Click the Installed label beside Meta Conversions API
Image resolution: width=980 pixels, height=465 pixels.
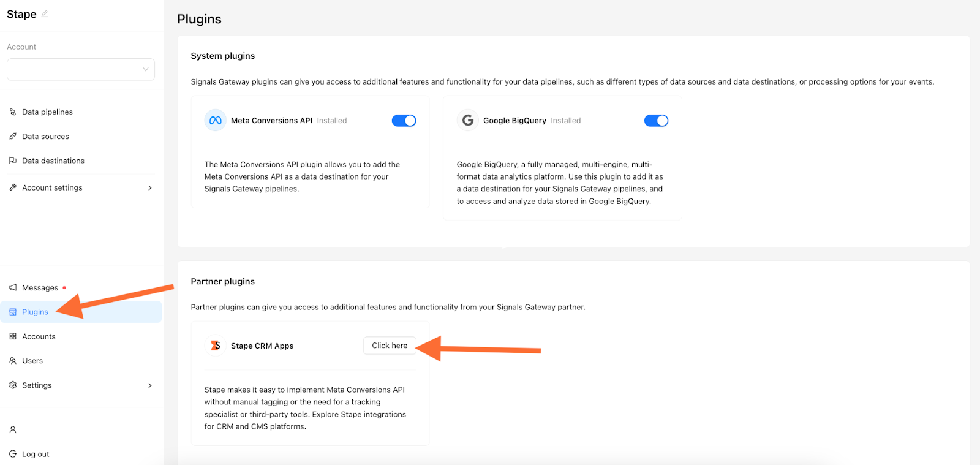tap(332, 121)
